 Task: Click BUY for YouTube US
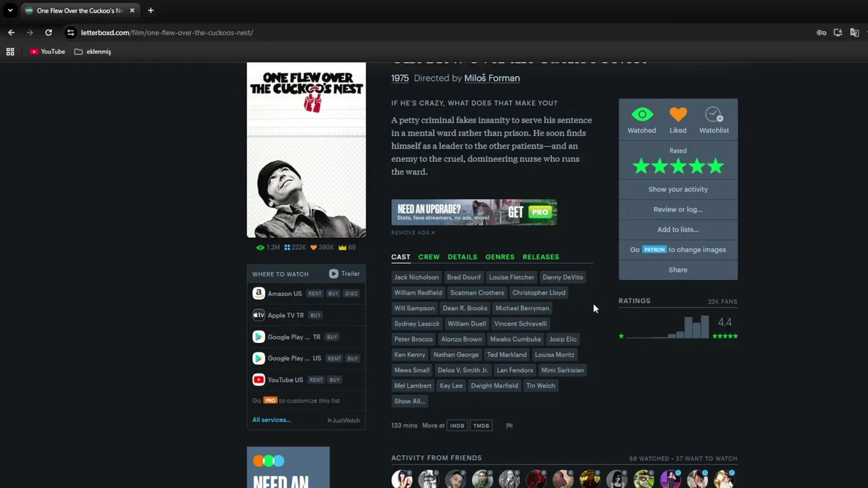pyautogui.click(x=334, y=380)
